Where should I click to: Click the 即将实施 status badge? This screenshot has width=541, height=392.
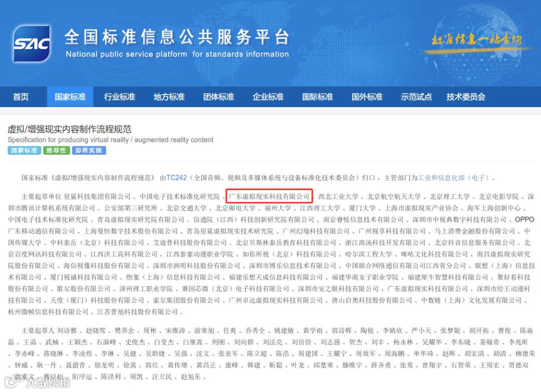coord(89,150)
